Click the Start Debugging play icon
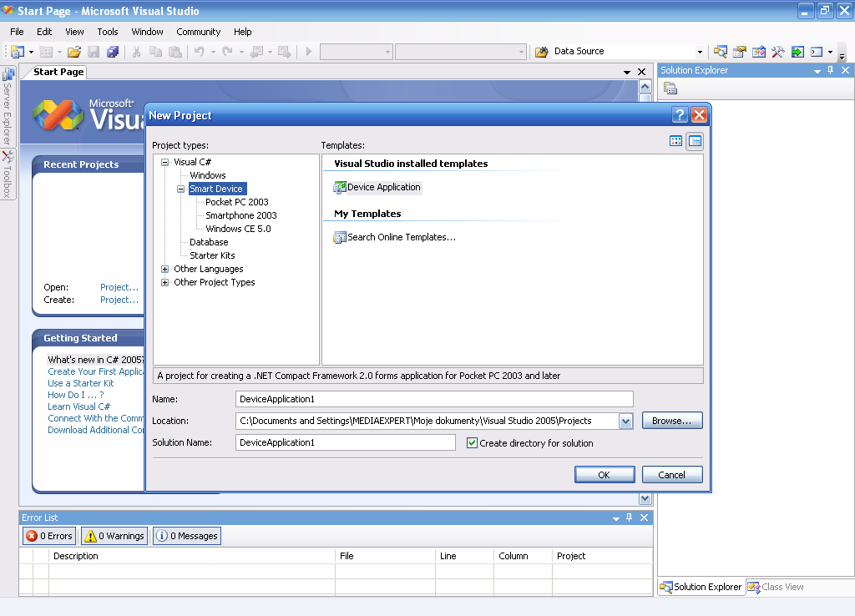Viewport: 855px width, 616px height. [309, 52]
